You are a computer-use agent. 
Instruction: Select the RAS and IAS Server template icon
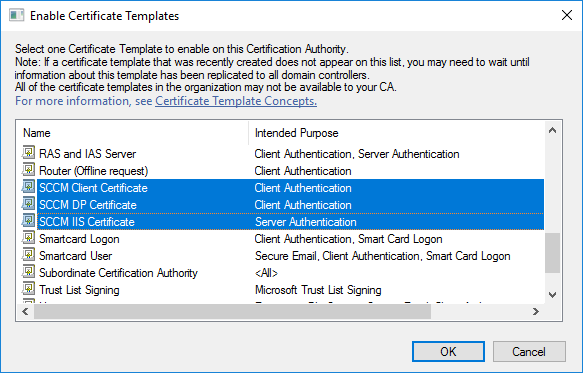[28, 153]
